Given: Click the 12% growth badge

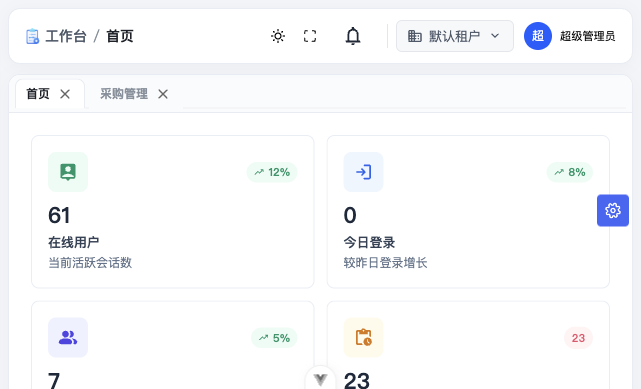Looking at the screenshot, I should [272, 172].
